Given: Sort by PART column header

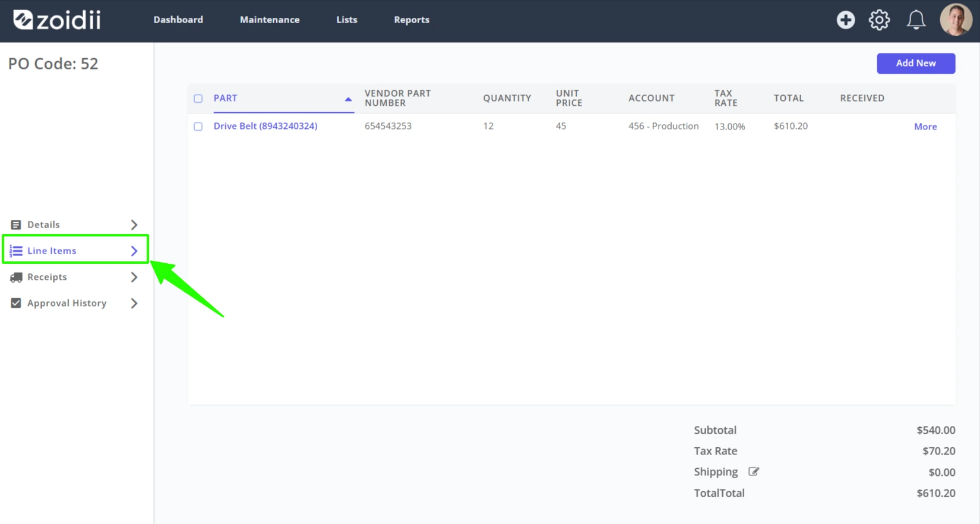Looking at the screenshot, I should coord(225,98).
